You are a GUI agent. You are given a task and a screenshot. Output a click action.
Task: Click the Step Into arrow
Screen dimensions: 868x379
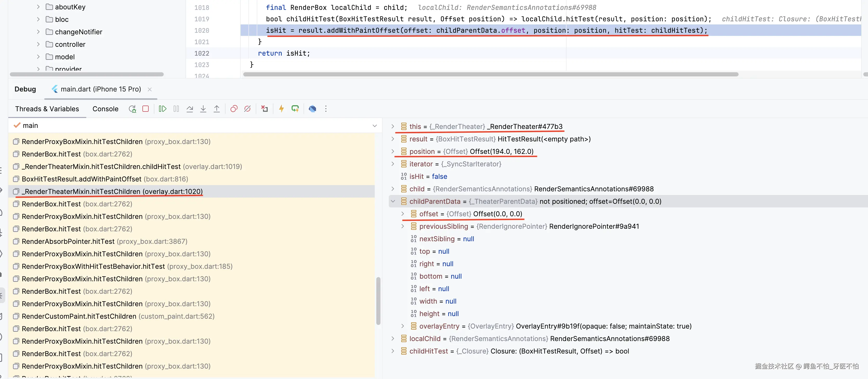point(203,109)
